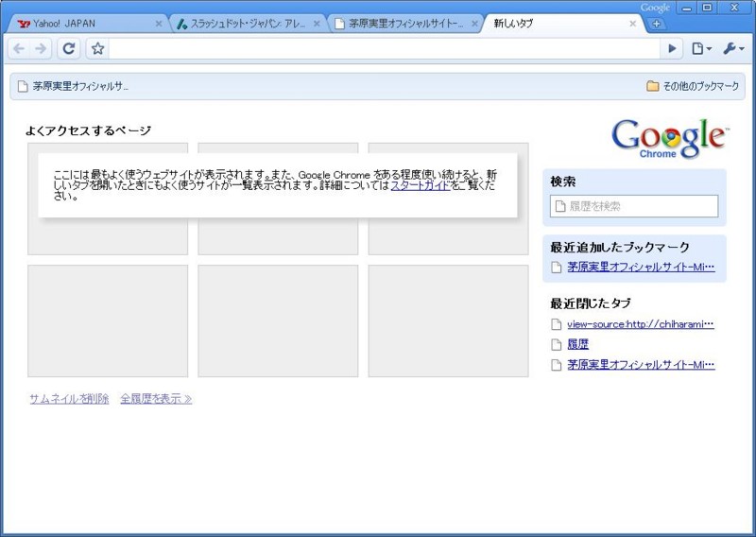Viewport: 756px width, 537px height.
Task: Open the wrench settings menu
Action: coord(733,49)
